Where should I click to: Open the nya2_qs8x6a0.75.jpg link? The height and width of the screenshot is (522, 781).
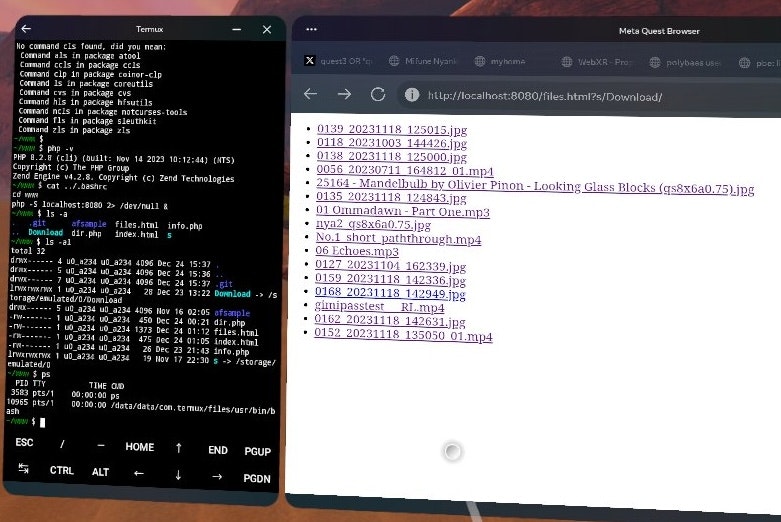pyautogui.click(x=373, y=225)
